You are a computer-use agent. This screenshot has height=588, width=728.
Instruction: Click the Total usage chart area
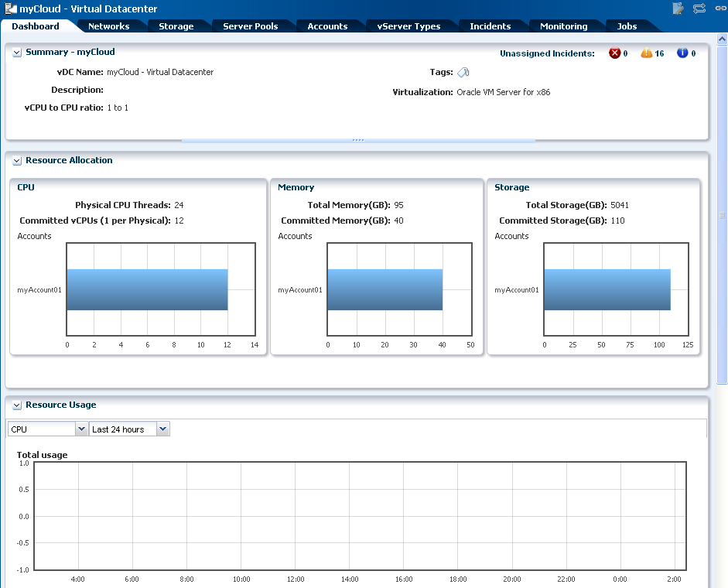click(x=360, y=516)
